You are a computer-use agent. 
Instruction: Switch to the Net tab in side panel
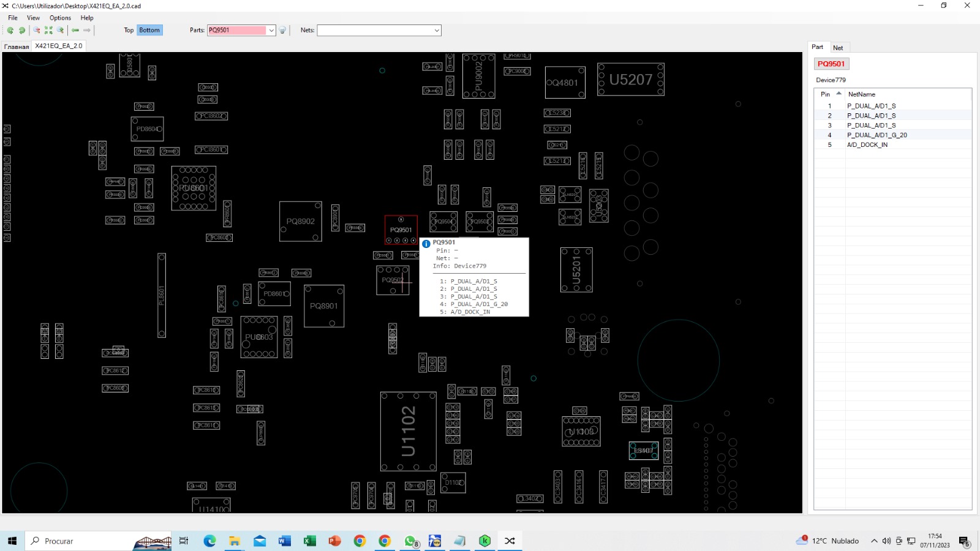click(838, 48)
